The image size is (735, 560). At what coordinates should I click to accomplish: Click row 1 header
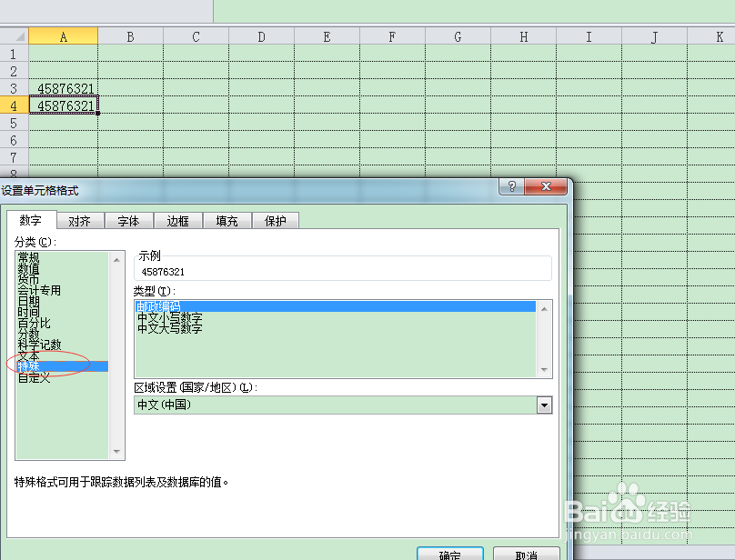tap(14, 54)
